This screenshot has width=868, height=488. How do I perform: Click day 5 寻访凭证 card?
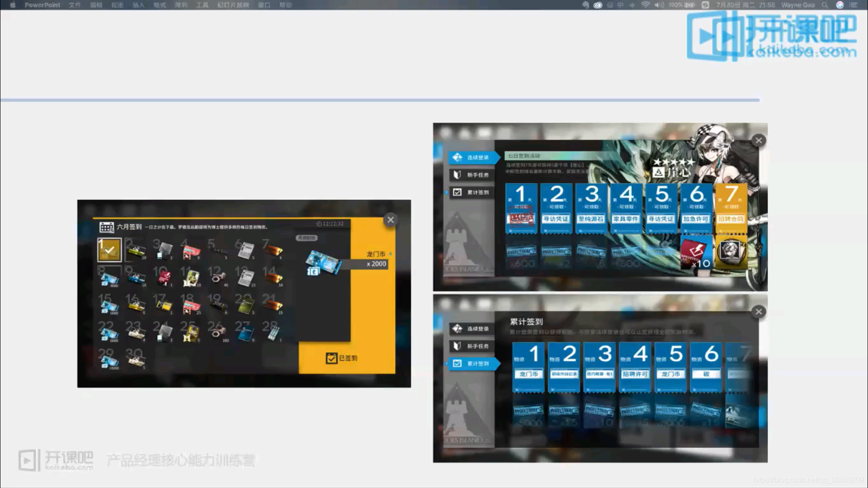pos(661,208)
